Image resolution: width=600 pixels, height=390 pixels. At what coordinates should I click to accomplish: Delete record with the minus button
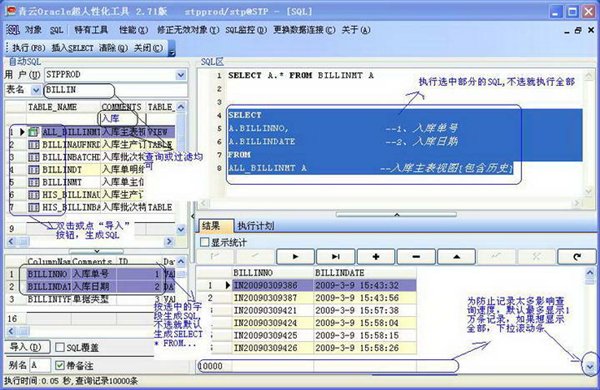point(416,256)
